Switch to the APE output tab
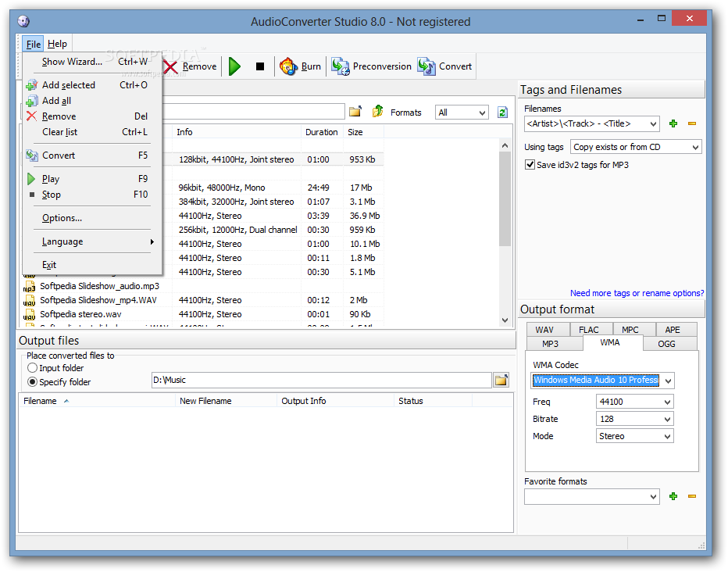The image size is (728, 572). point(676,330)
